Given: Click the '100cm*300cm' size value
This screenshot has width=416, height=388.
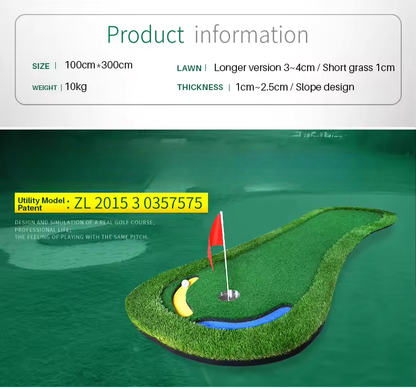Looking at the screenshot, I should click(x=99, y=65).
